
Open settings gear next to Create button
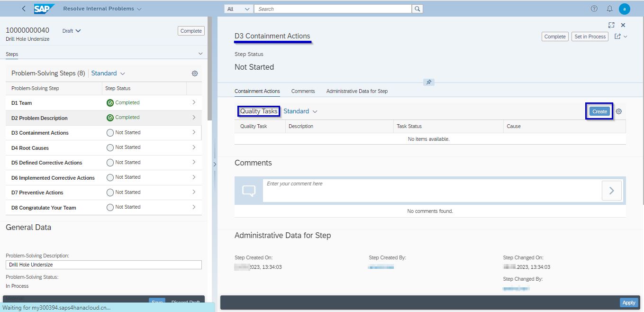tap(619, 111)
